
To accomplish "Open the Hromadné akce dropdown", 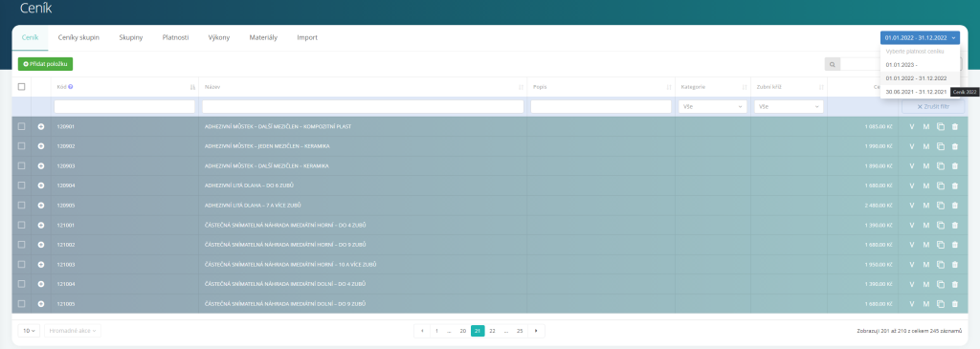I will pyautogui.click(x=73, y=331).
